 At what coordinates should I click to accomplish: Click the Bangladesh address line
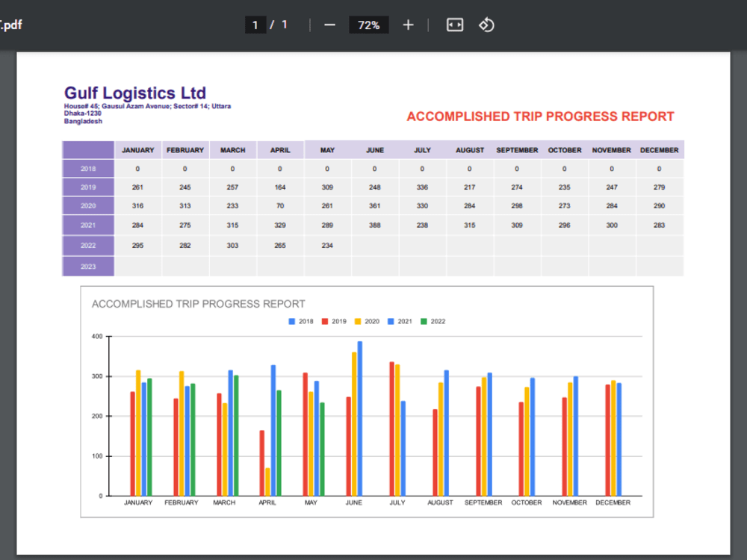point(84,121)
